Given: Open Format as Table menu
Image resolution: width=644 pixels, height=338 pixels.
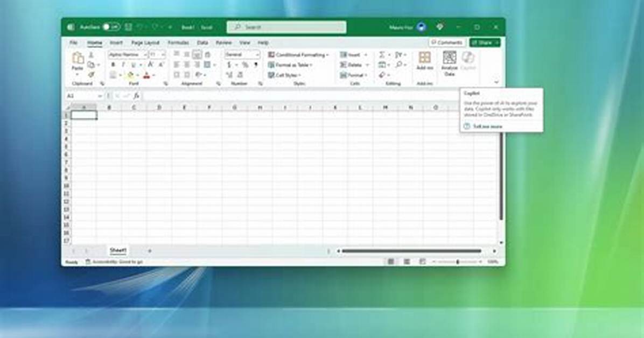Looking at the screenshot, I should click(290, 65).
